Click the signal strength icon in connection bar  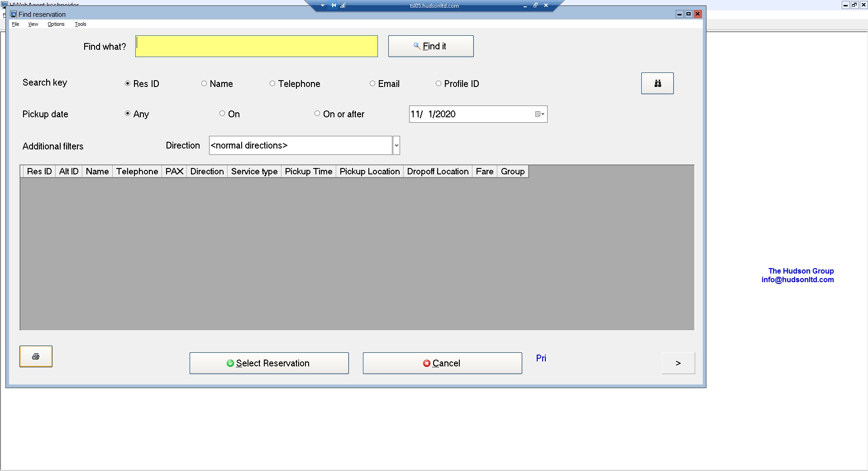343,5
